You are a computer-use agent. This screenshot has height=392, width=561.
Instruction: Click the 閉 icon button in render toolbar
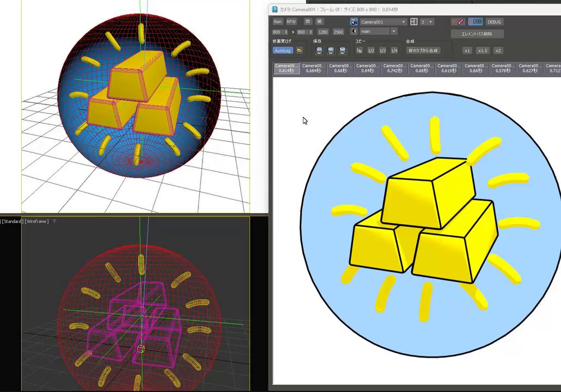coord(320,21)
